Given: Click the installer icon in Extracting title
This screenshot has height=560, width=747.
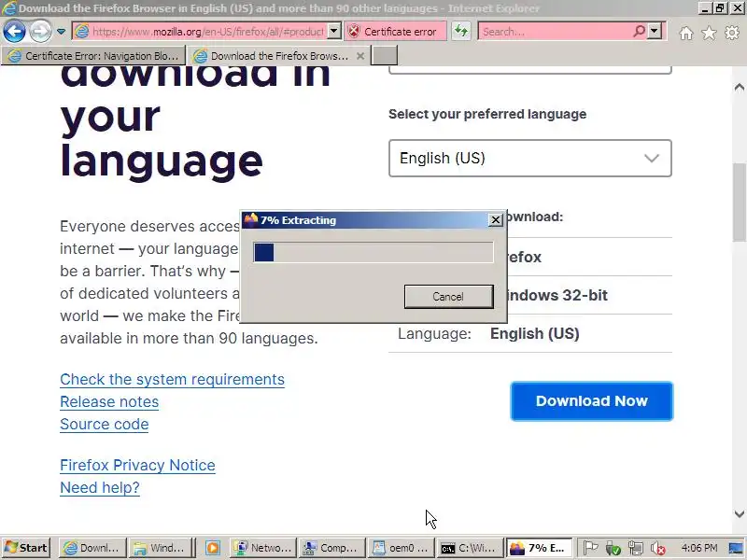Looking at the screenshot, I should click(250, 220).
